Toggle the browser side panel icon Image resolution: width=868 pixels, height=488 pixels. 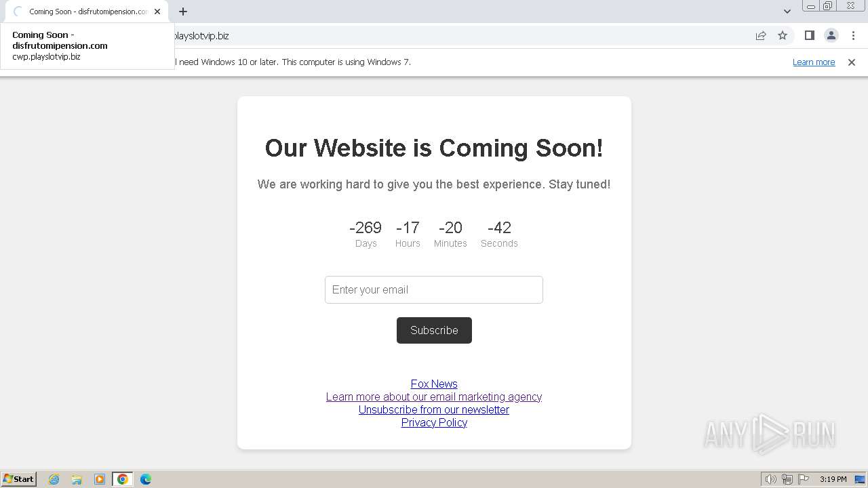point(809,36)
